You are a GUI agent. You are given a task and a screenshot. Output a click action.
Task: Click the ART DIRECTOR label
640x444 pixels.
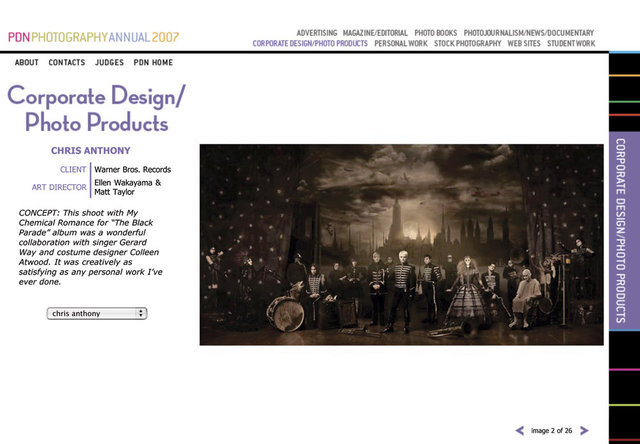(59, 187)
